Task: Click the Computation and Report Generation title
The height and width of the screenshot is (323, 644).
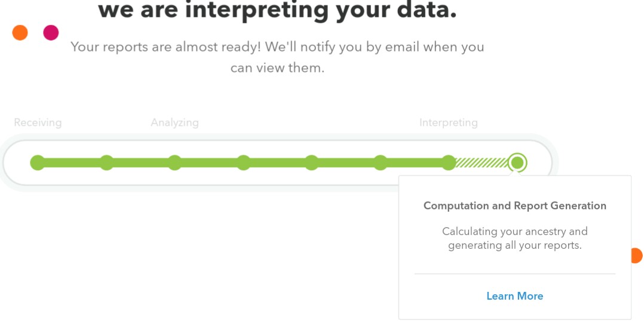Action: (514, 206)
